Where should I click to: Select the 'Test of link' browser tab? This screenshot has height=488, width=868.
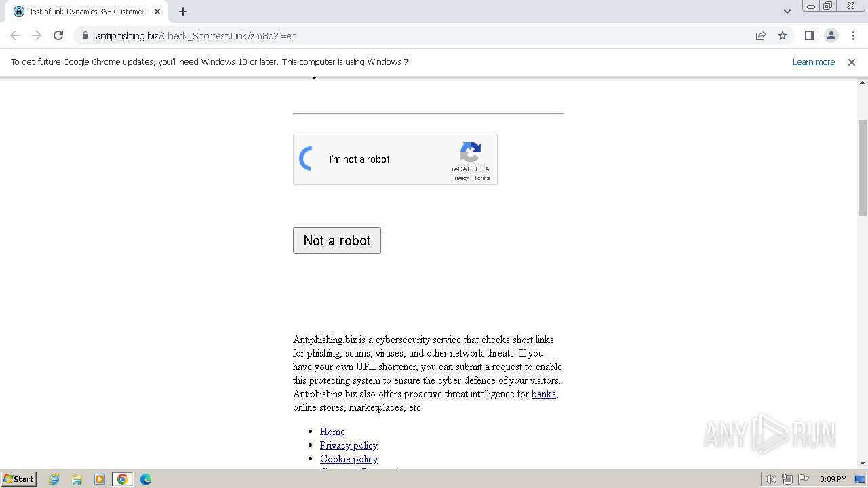pos(87,12)
